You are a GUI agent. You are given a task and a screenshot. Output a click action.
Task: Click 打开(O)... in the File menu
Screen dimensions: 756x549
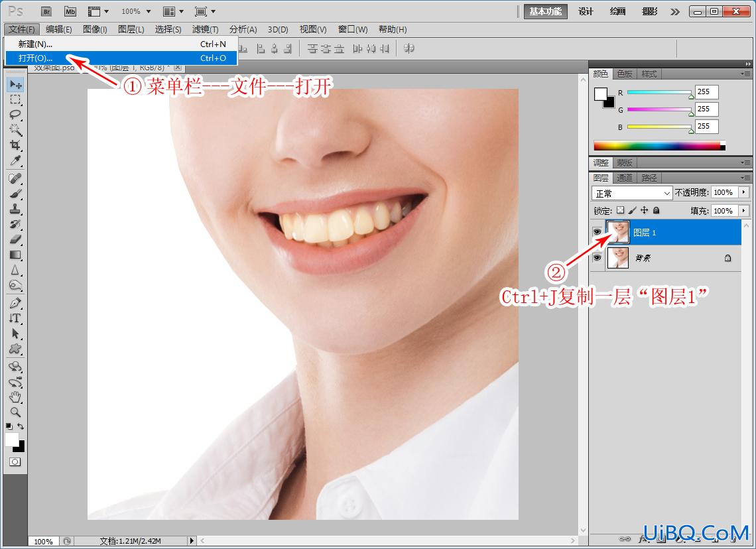click(x=121, y=58)
